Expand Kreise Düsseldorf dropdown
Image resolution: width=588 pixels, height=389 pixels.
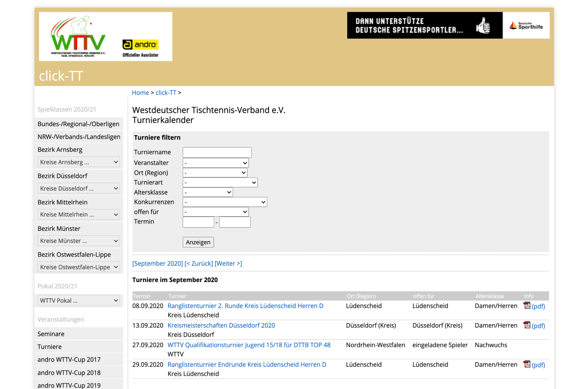coord(78,188)
